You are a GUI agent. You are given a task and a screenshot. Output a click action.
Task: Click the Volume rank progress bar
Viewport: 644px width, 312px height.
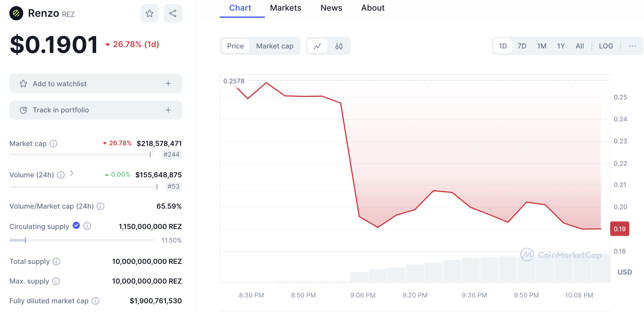(x=84, y=187)
